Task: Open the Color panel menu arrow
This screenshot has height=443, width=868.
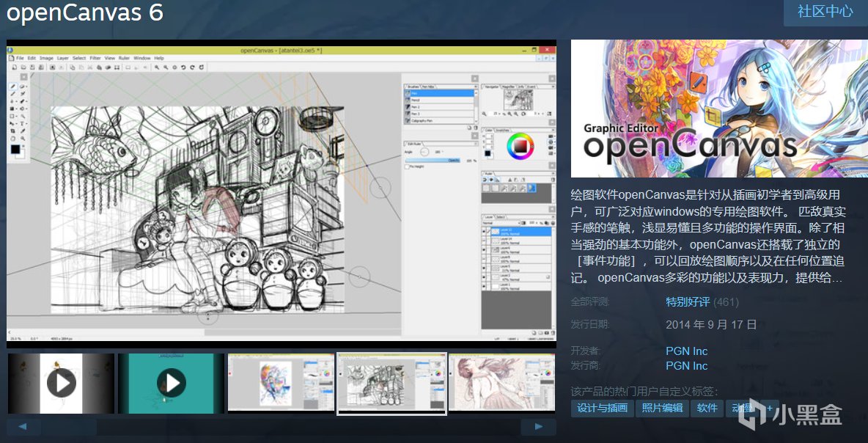Action: coord(553,130)
